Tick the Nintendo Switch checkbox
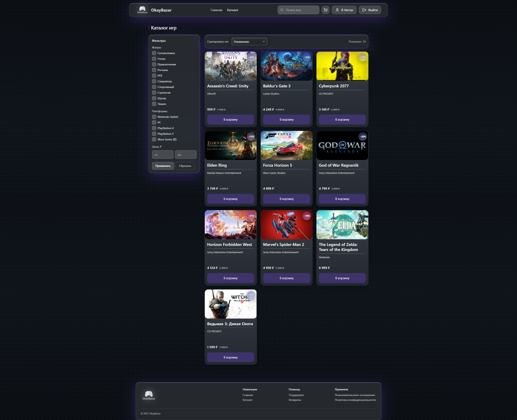The image size is (517, 420). [x=154, y=117]
